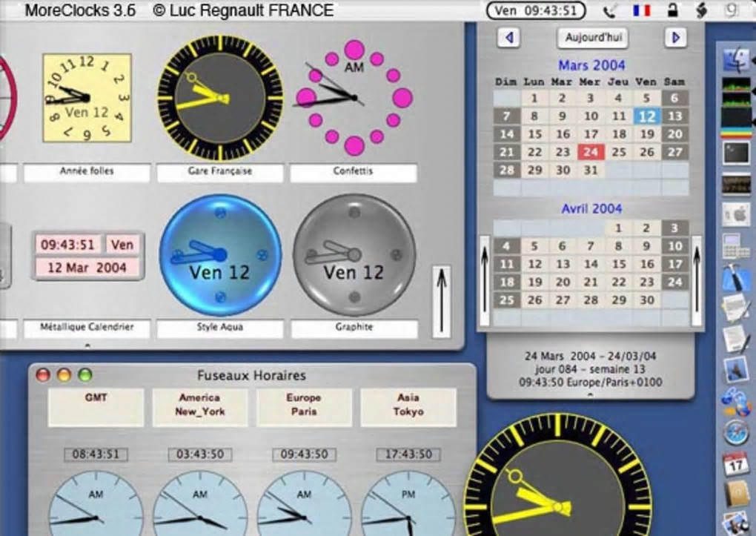This screenshot has height=536, width=756.
Task: Launch iPhoto from the dock
Action: [x=736, y=523]
